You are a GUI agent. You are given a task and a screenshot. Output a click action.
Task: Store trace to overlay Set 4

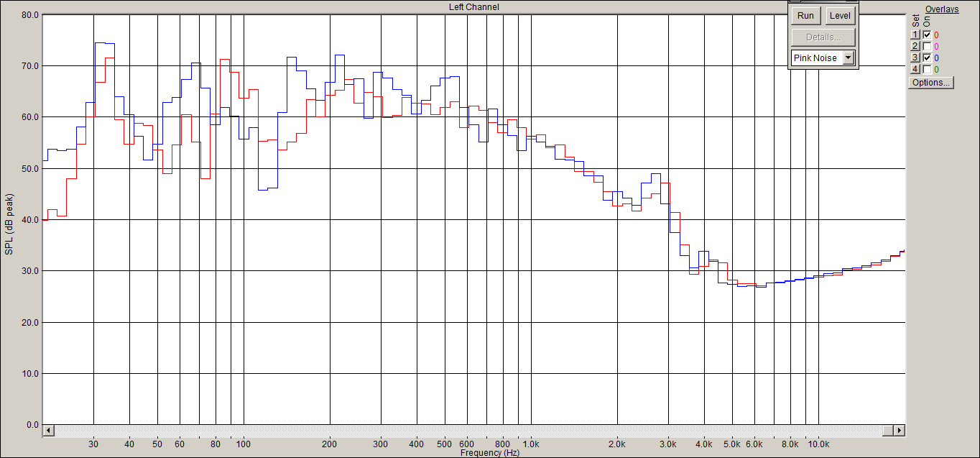click(x=915, y=69)
